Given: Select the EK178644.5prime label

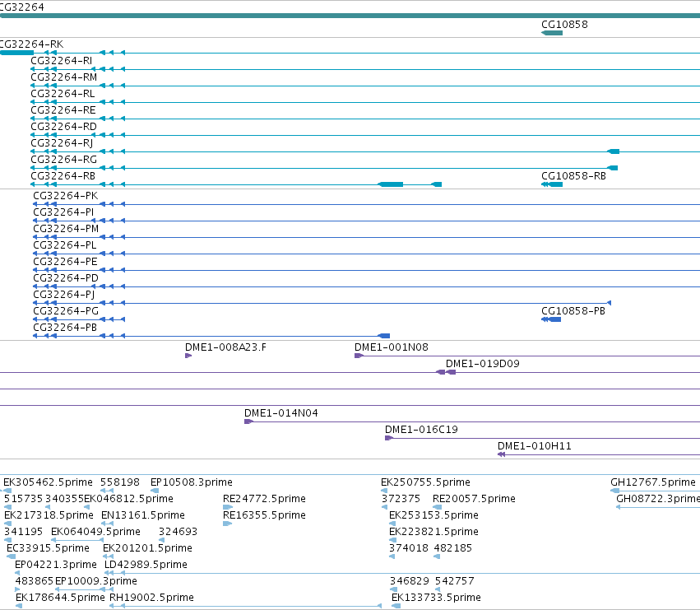Looking at the screenshot, I should click(60, 598).
